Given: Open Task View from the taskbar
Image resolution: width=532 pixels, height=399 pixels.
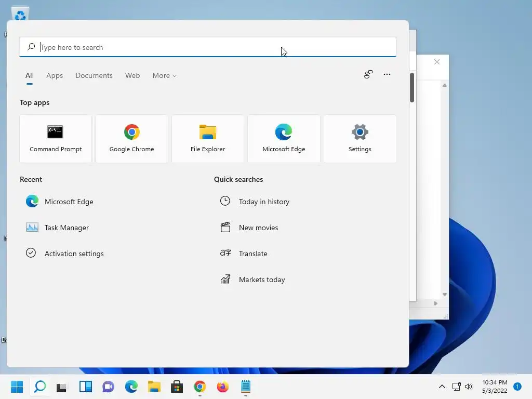Looking at the screenshot, I should click(x=62, y=387).
